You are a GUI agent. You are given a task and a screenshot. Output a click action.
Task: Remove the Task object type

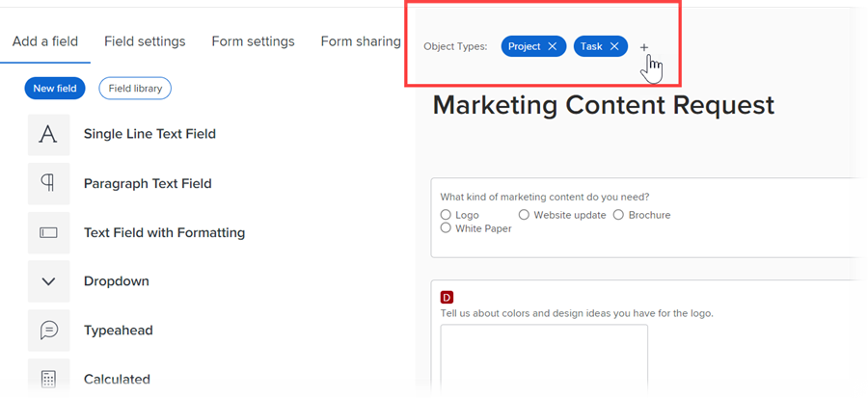(x=614, y=46)
